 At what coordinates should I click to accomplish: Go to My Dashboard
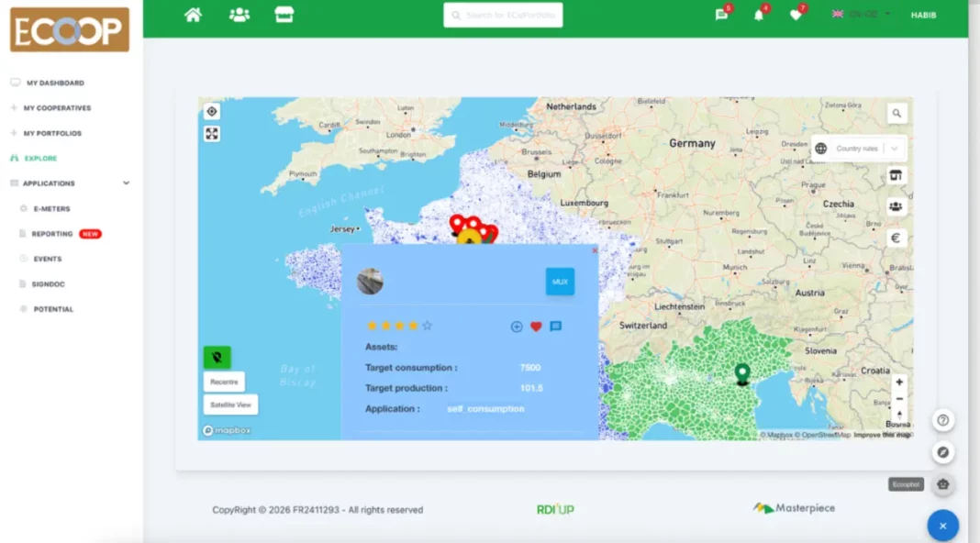point(55,83)
